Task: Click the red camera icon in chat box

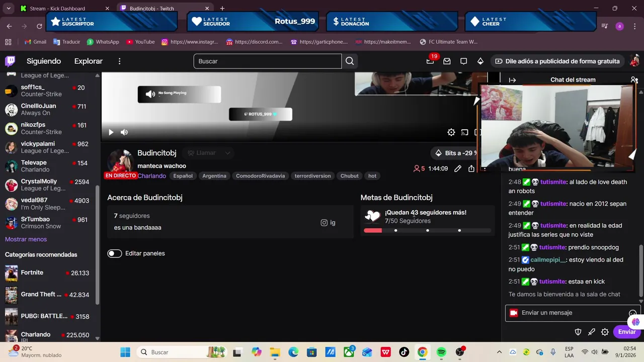Action: click(x=514, y=313)
